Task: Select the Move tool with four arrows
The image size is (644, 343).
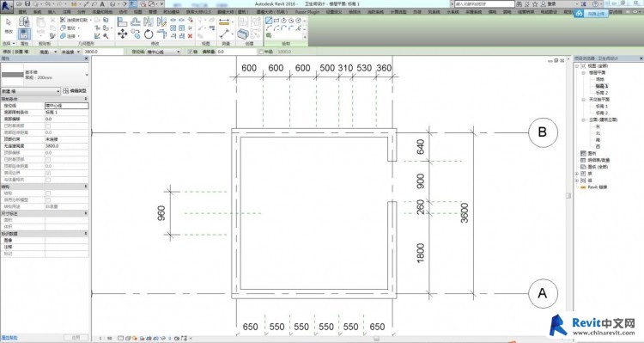Action: [123, 34]
